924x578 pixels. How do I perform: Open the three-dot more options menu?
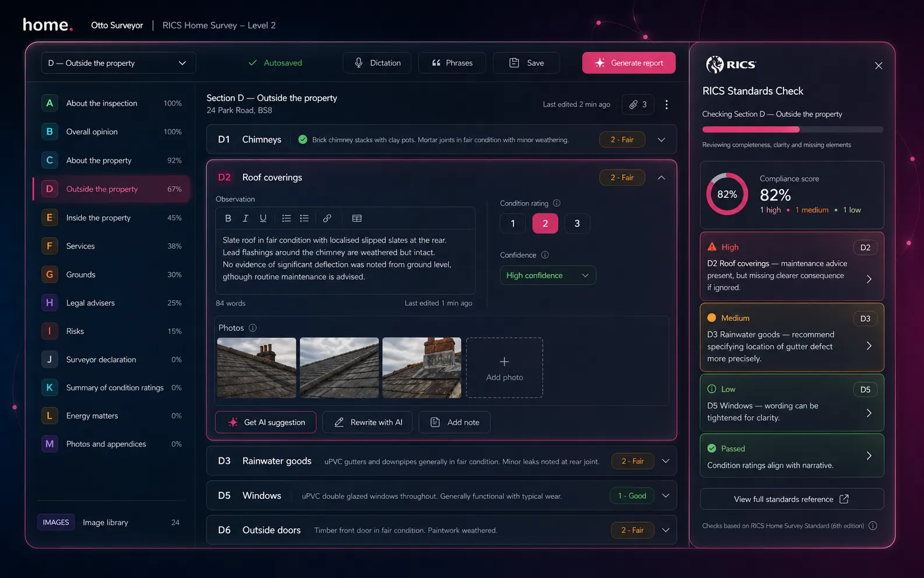coord(666,105)
